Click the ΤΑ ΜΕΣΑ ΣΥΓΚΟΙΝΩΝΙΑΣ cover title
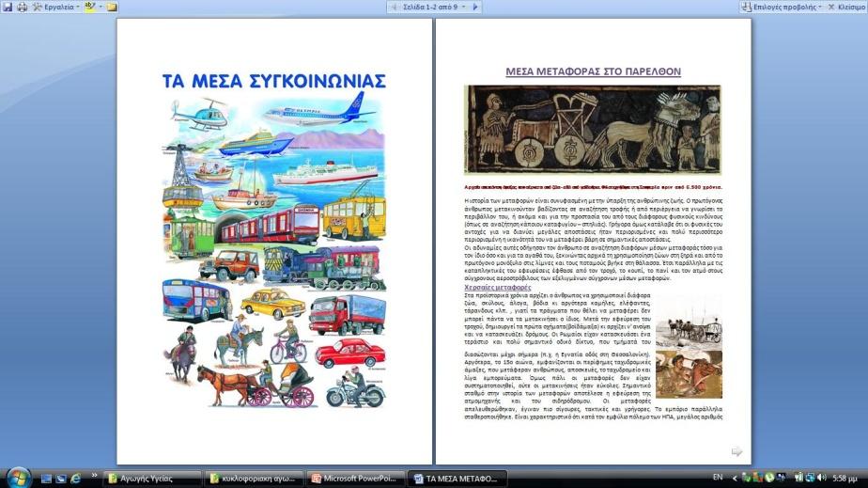Image resolution: width=868 pixels, height=488 pixels. point(274,81)
